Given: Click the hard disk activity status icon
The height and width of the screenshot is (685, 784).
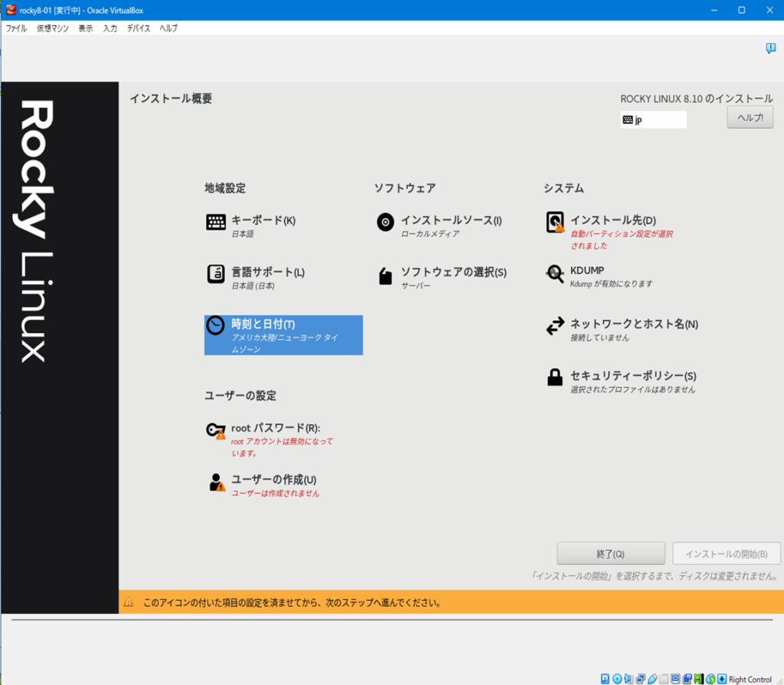Looking at the screenshot, I should pos(605,679).
